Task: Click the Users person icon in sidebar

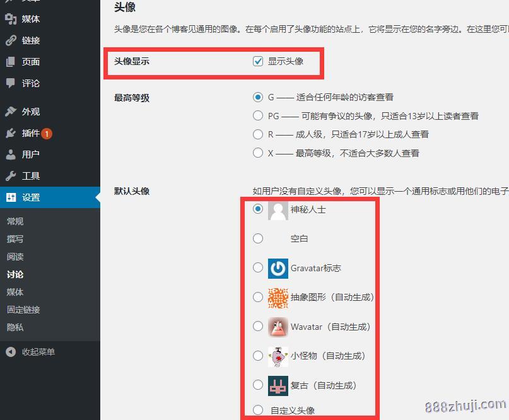Action: [11, 155]
